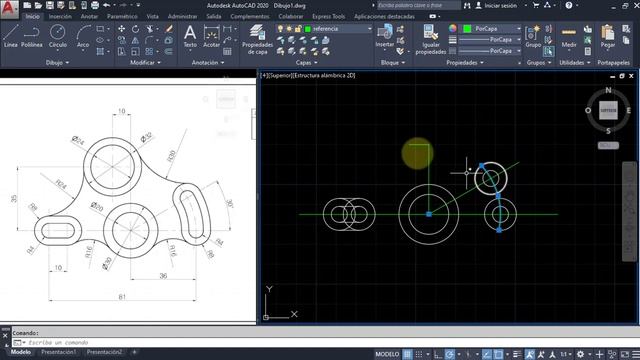
Task: Click the Undo arrow in quick access toolbar
Action: point(107,5)
